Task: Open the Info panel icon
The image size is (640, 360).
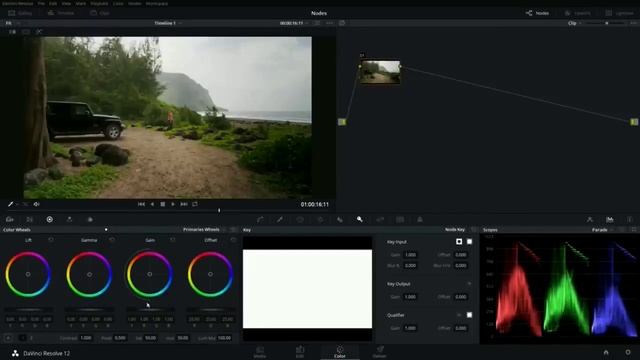Action: 630,220
